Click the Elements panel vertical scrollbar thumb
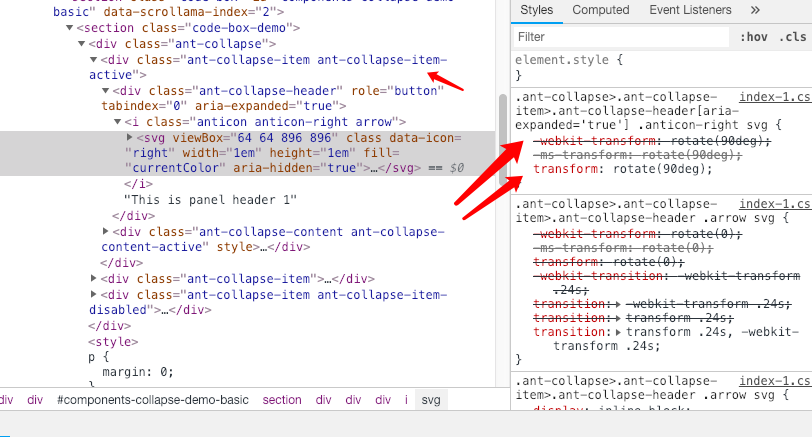 (x=502, y=139)
